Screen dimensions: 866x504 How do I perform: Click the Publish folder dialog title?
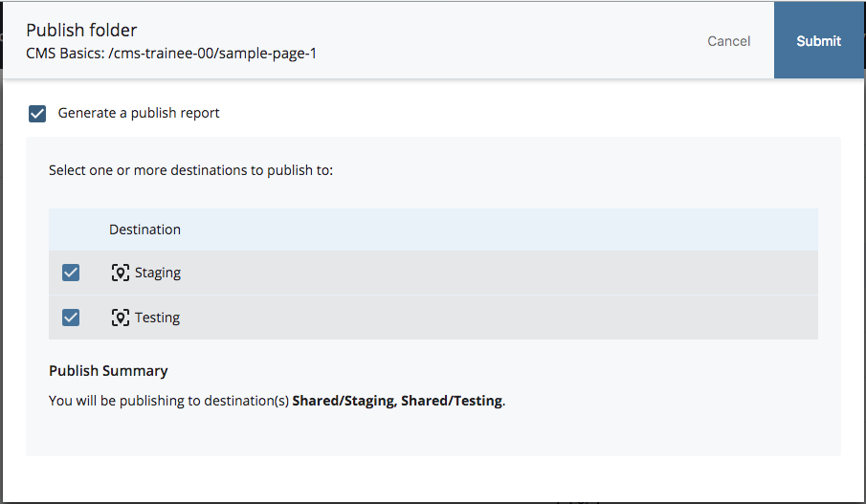(81, 31)
